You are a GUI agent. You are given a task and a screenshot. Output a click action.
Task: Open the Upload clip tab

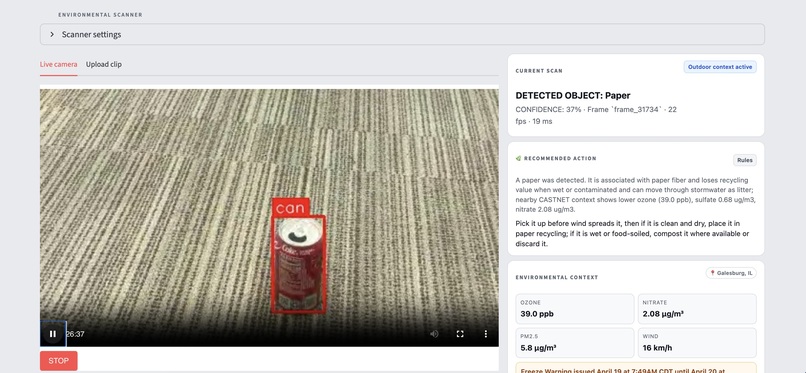point(104,64)
